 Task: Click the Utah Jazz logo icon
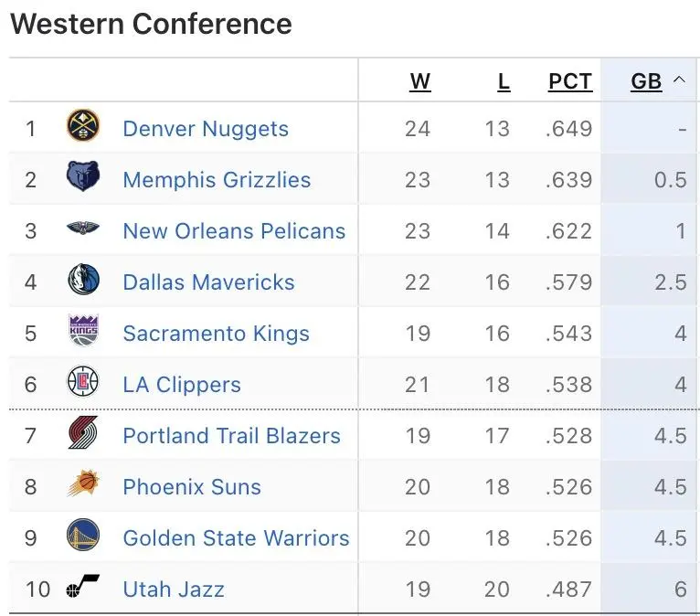pyautogui.click(x=83, y=589)
